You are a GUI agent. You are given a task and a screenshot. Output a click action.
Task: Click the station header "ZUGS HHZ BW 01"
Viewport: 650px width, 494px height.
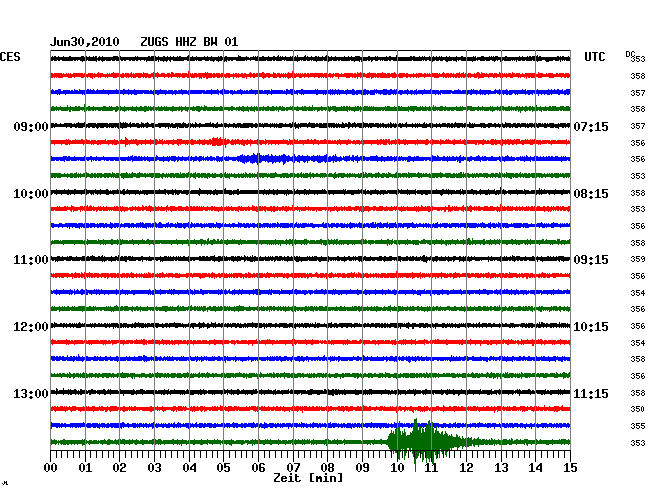(189, 42)
